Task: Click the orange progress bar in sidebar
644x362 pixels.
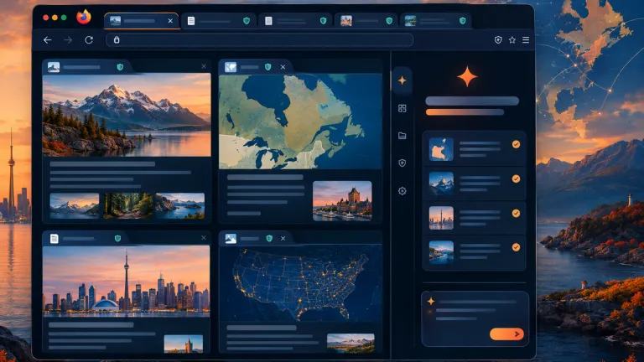Action: (465, 112)
